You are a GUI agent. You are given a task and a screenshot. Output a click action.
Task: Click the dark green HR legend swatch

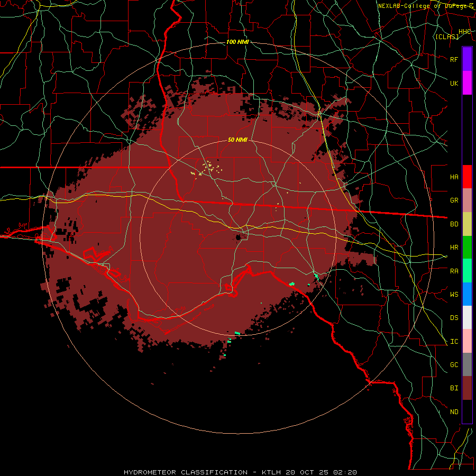coord(467,248)
